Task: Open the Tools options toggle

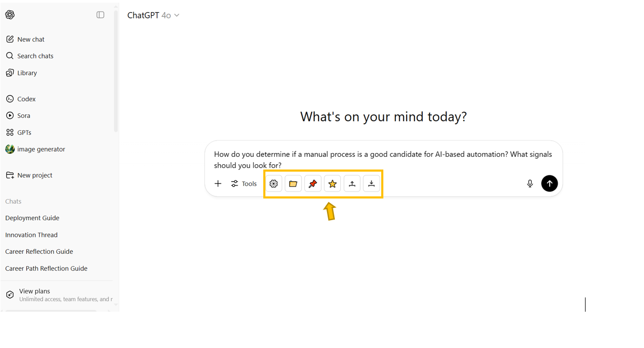Action: click(x=244, y=183)
